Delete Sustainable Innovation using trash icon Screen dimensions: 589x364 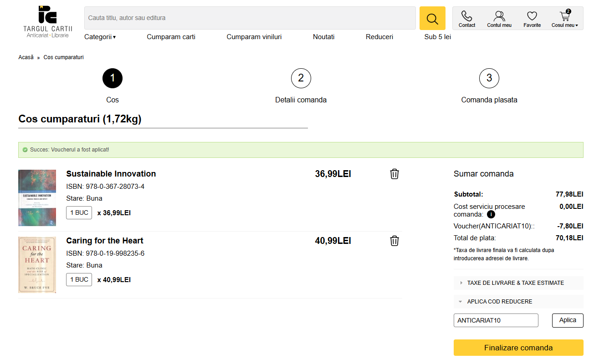(394, 174)
